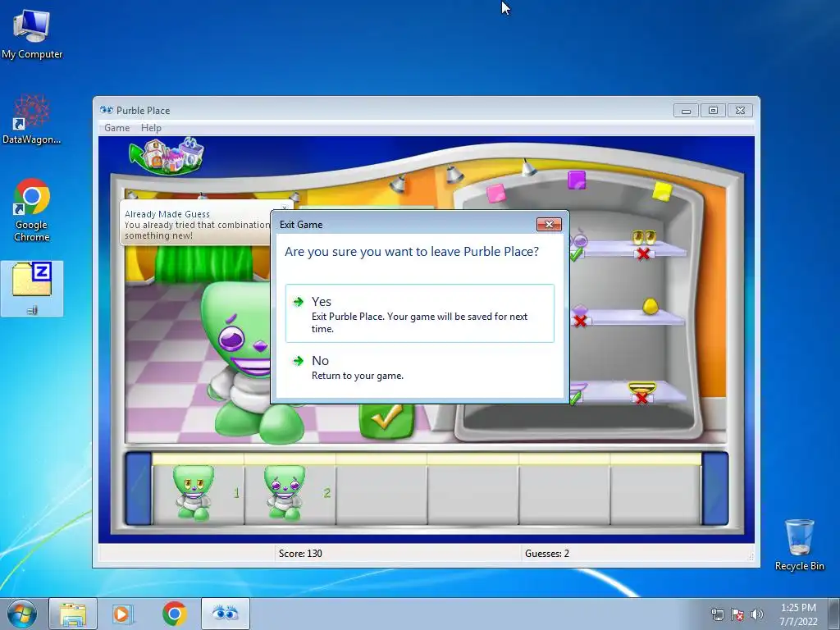
Task: Select the purple eye on top shelf
Action: [580, 239]
